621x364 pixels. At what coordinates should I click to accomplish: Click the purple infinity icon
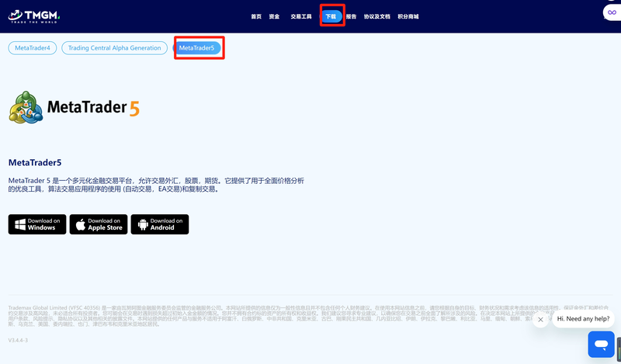[612, 12]
